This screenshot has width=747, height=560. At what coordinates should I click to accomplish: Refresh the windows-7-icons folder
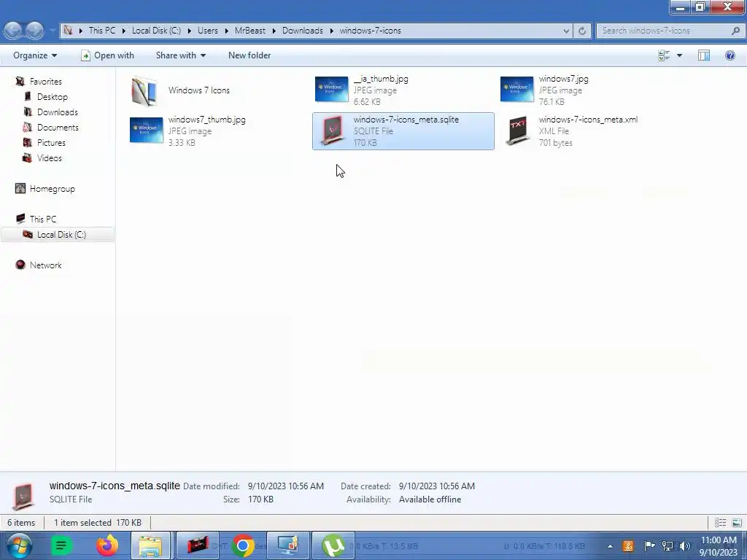pyautogui.click(x=581, y=31)
